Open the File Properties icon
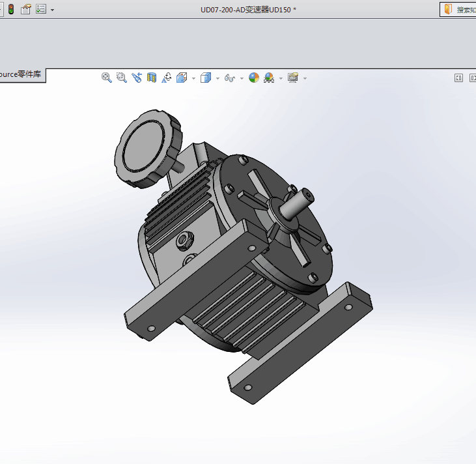The width and height of the screenshot is (476, 464). coord(26,9)
